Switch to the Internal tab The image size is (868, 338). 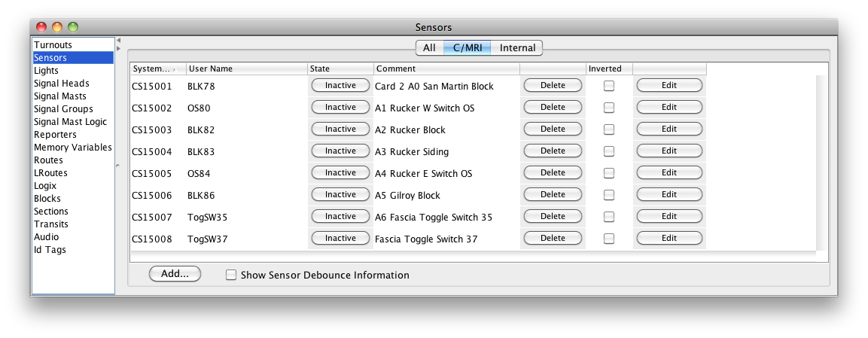click(517, 48)
